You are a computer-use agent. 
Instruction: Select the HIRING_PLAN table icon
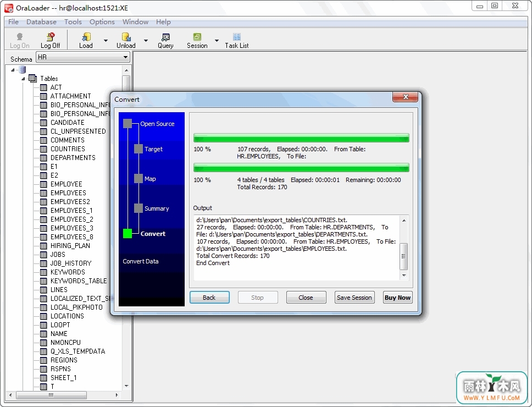click(x=43, y=246)
